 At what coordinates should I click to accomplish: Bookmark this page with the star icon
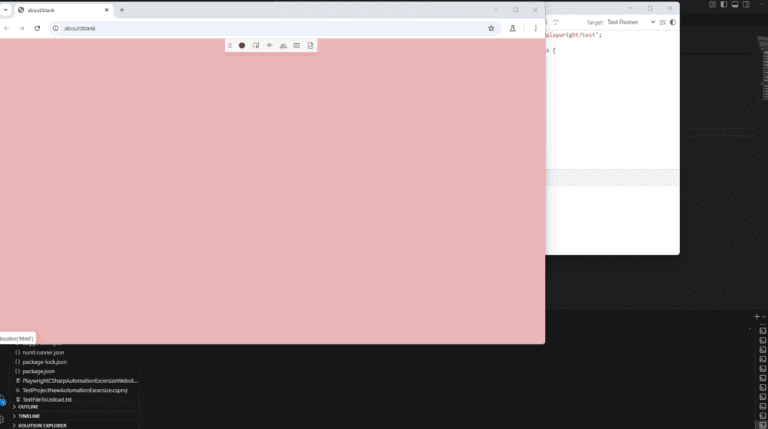click(x=491, y=28)
